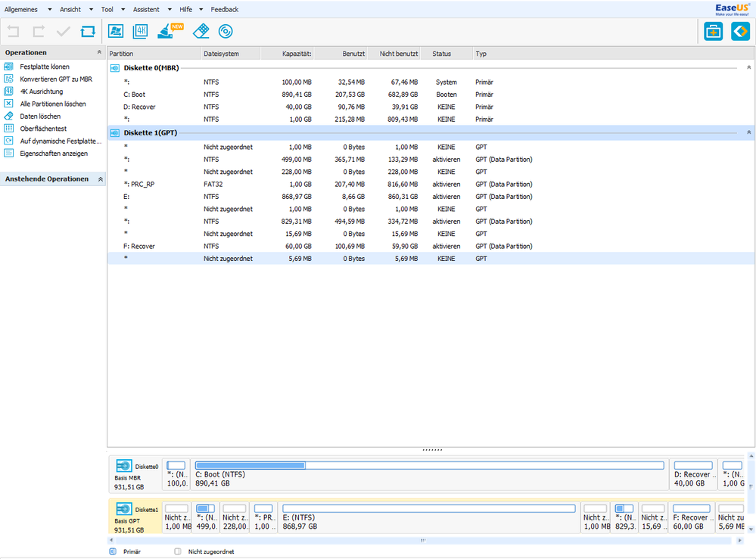The image size is (756, 559).
Task: Click the 4K alignment icon in top toolbar
Action: (140, 32)
